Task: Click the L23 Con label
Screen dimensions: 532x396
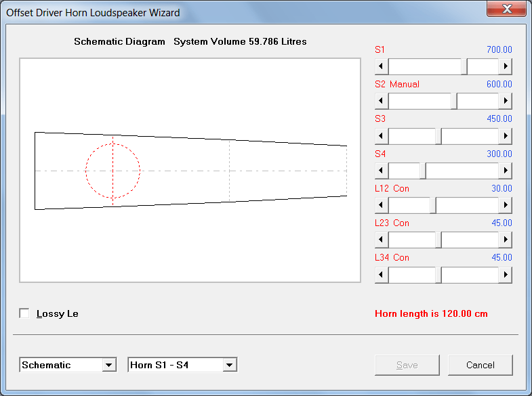Action: [x=392, y=223]
